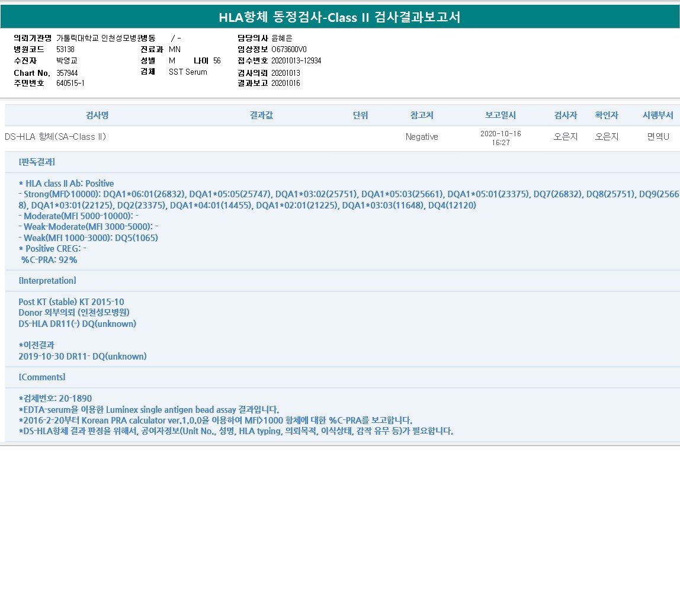The height and width of the screenshot is (616, 680).
Task: Select age value 56
Action: pos(217,60)
